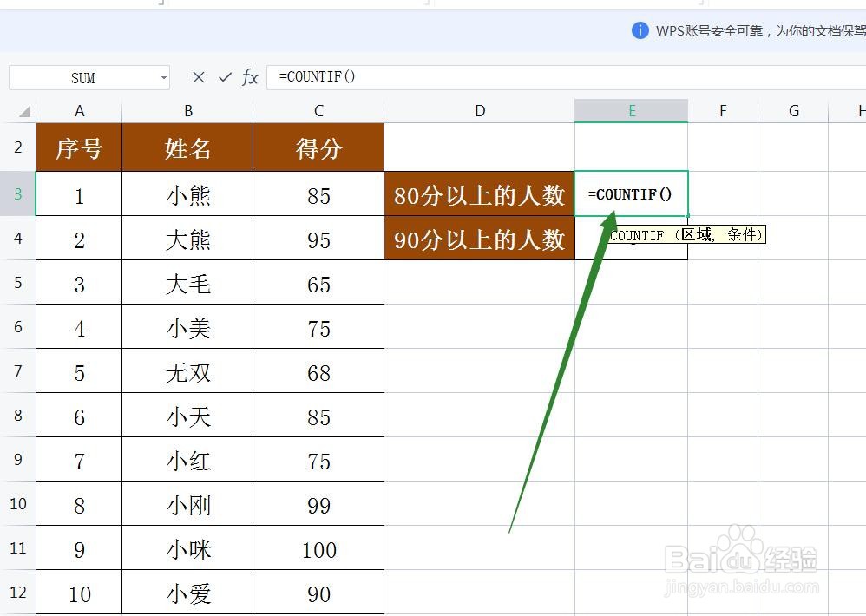
Task: Confirm entry with the checkmark icon
Action: pyautogui.click(x=225, y=77)
